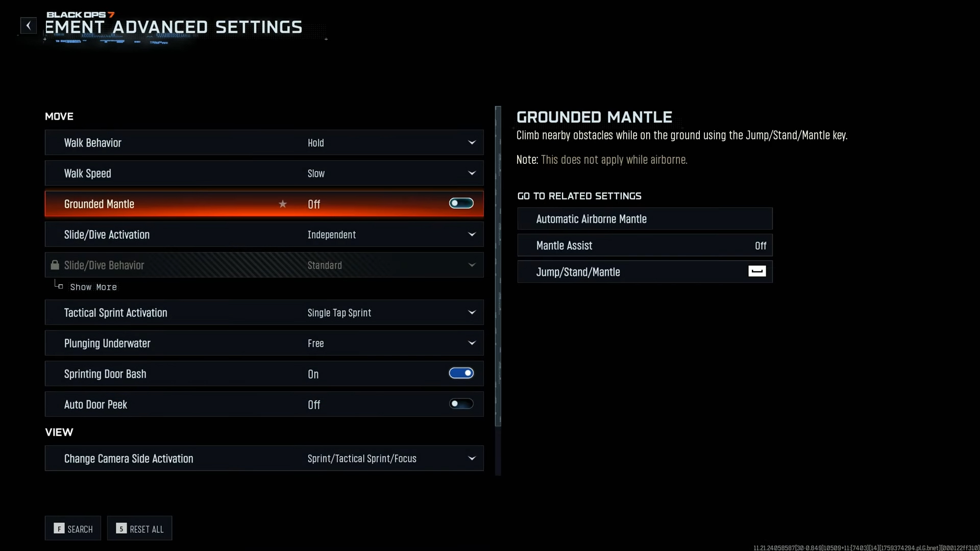The image size is (980, 551).
Task: Open the Mantle Assist related setting
Action: tap(644, 245)
